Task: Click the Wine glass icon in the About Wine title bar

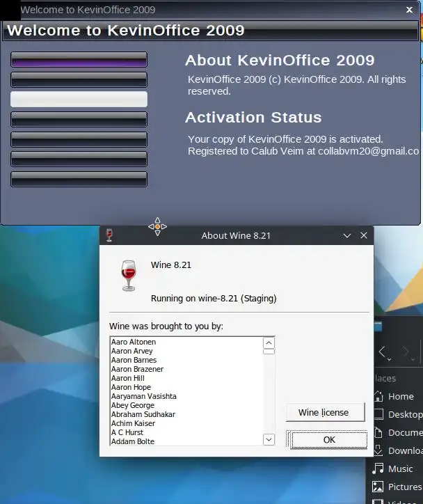Action: pyautogui.click(x=109, y=235)
